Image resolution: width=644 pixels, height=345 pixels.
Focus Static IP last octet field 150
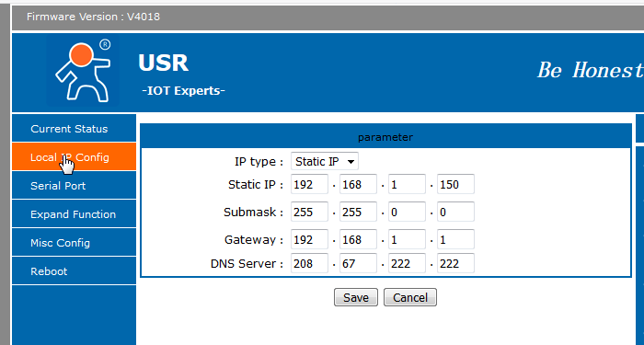tap(456, 184)
